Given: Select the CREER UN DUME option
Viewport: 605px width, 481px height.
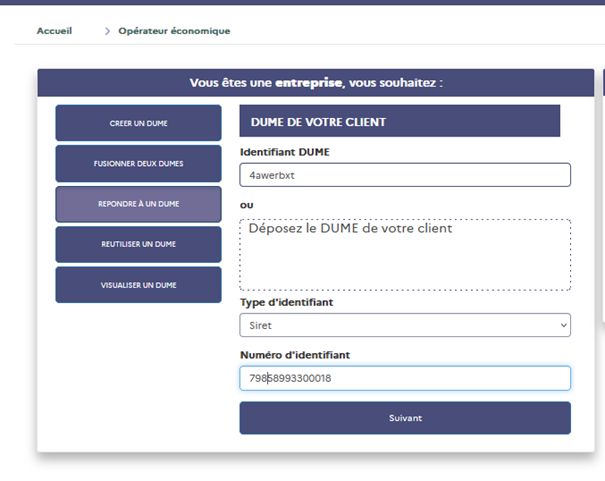Looking at the screenshot, I should click(139, 123).
